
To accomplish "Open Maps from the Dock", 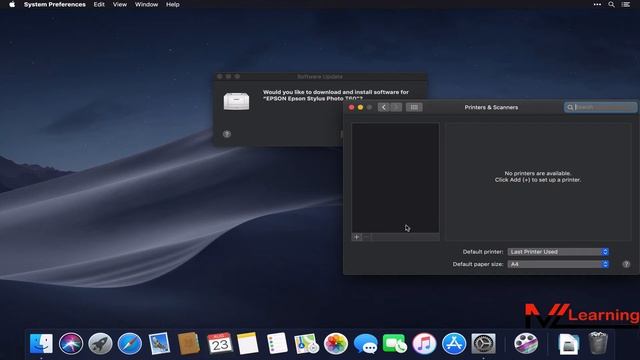I will click(307, 343).
